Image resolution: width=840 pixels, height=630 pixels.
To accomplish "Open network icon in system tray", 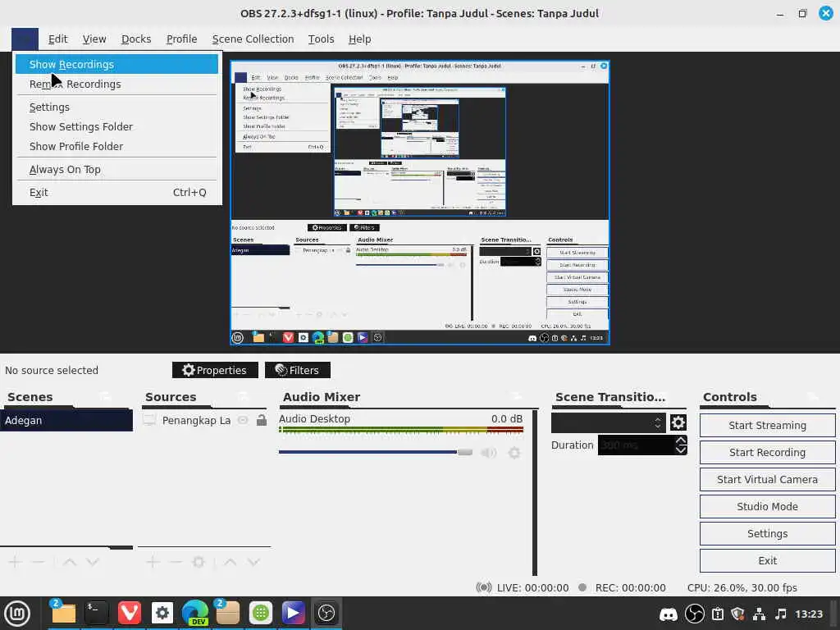I will click(759, 614).
